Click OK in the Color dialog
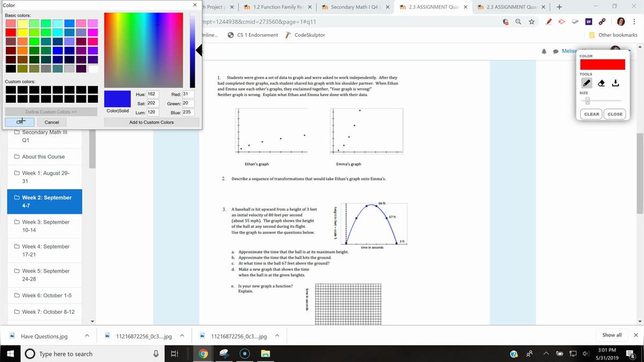 click(x=21, y=122)
